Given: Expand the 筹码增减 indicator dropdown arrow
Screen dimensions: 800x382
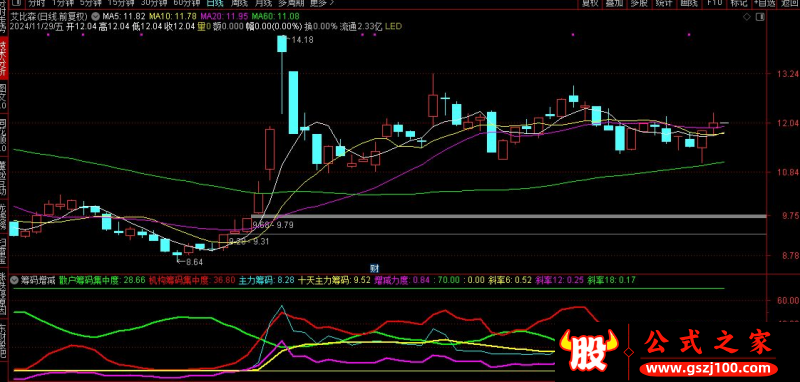Looking at the screenshot, I should click(x=14, y=280).
